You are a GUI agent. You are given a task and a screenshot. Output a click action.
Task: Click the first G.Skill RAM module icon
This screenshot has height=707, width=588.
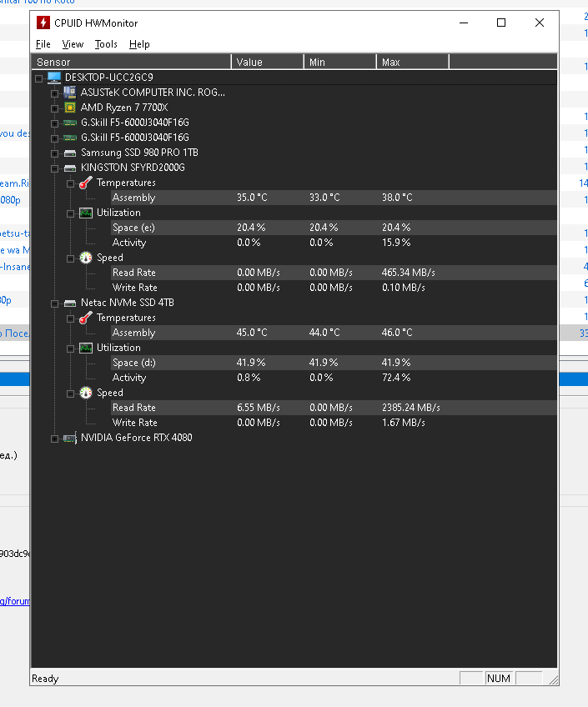pyautogui.click(x=70, y=123)
